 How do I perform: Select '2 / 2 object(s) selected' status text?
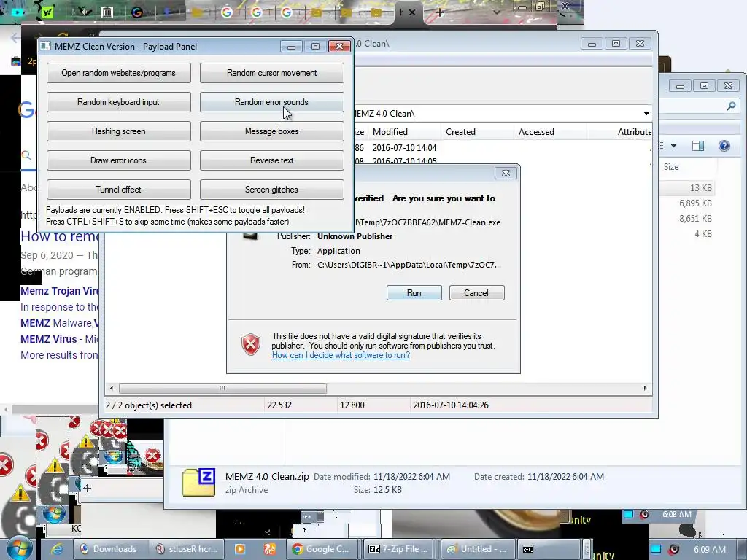point(149,405)
